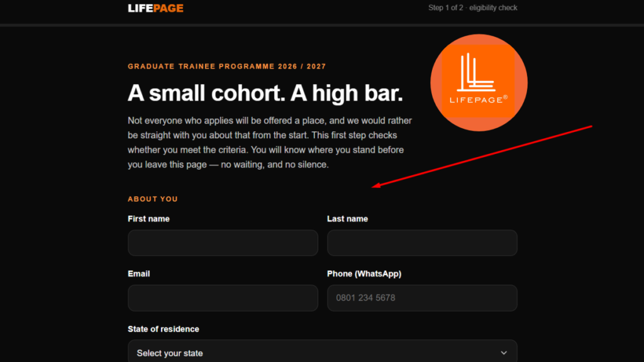This screenshot has width=644, height=362.
Task: Click the round orange Lifepage brand emblem
Action: pos(479,82)
